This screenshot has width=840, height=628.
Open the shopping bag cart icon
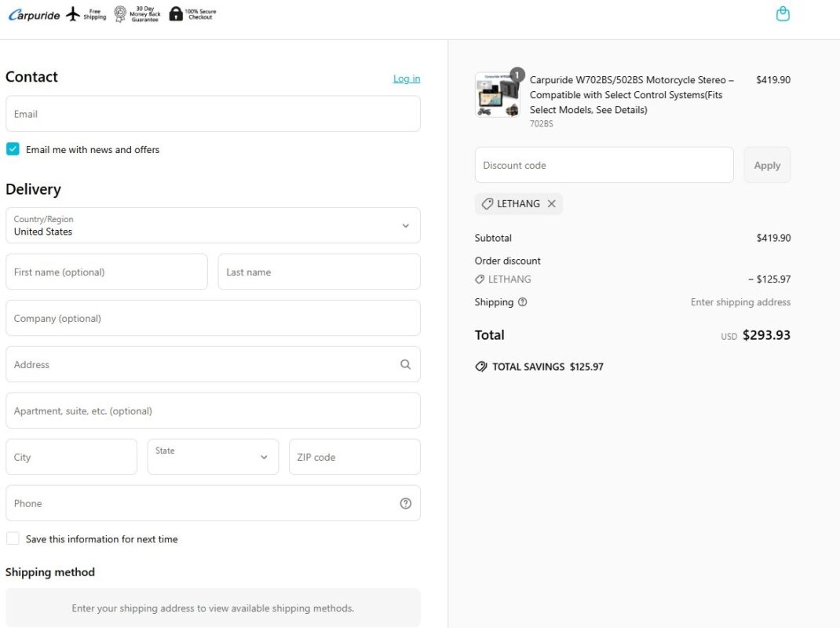tap(782, 14)
